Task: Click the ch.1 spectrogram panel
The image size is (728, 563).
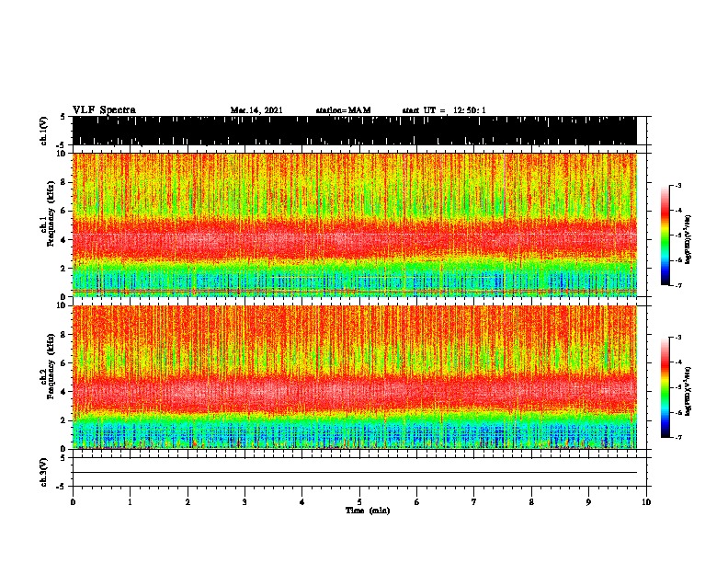Action: (355, 224)
